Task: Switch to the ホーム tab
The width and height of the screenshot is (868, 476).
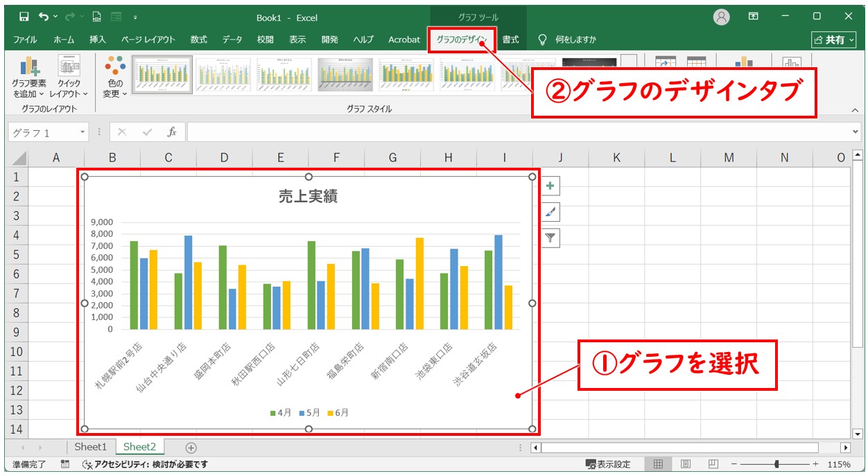Action: point(64,39)
